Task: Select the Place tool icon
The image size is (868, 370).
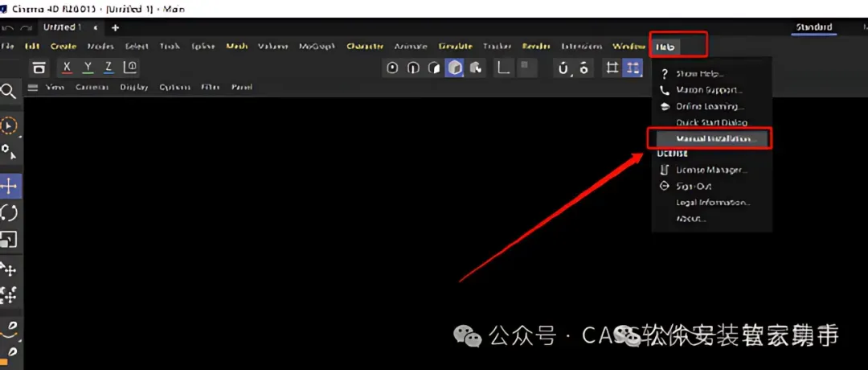Action: tap(9, 269)
